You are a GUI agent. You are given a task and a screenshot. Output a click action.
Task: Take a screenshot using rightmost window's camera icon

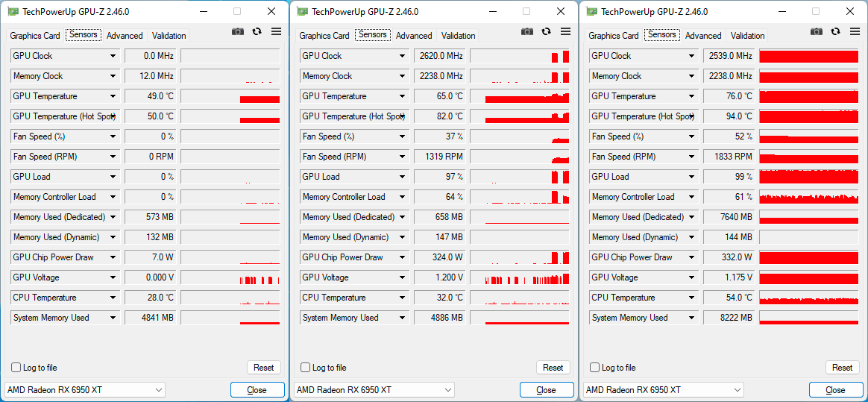(817, 31)
